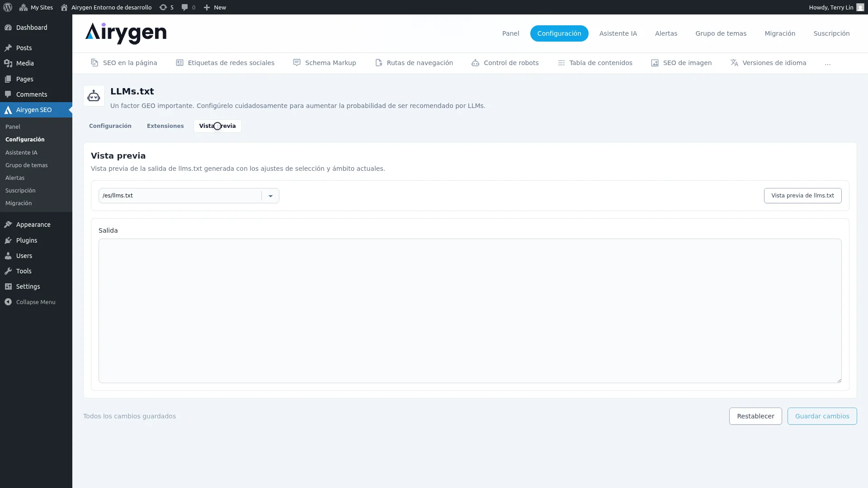
Task: Click the Pages icon in sidebar
Action: (8, 79)
